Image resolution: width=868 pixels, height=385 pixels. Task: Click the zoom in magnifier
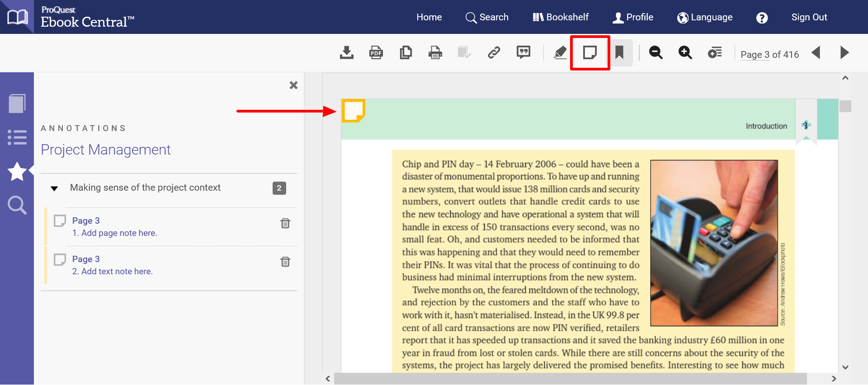coord(685,53)
